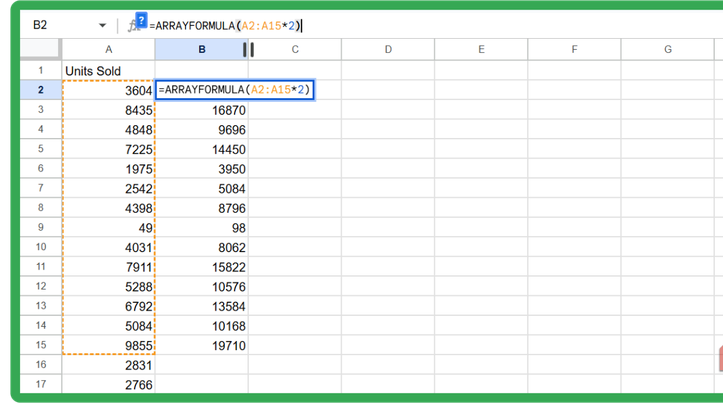Click cell B2 with ARRAYFORMULA text
The width and height of the screenshot is (723, 403).
(235, 89)
